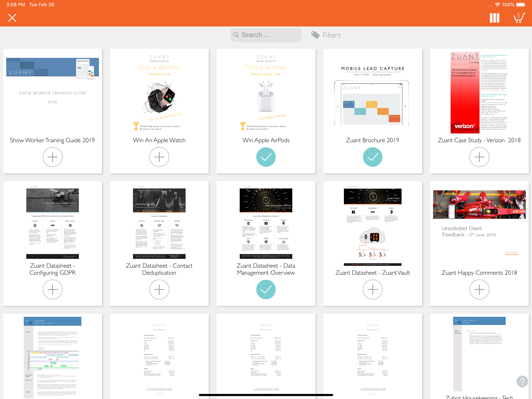Image resolution: width=532 pixels, height=399 pixels.
Task: Deselect Win Apple AirPods checkmark
Action: 266,157
